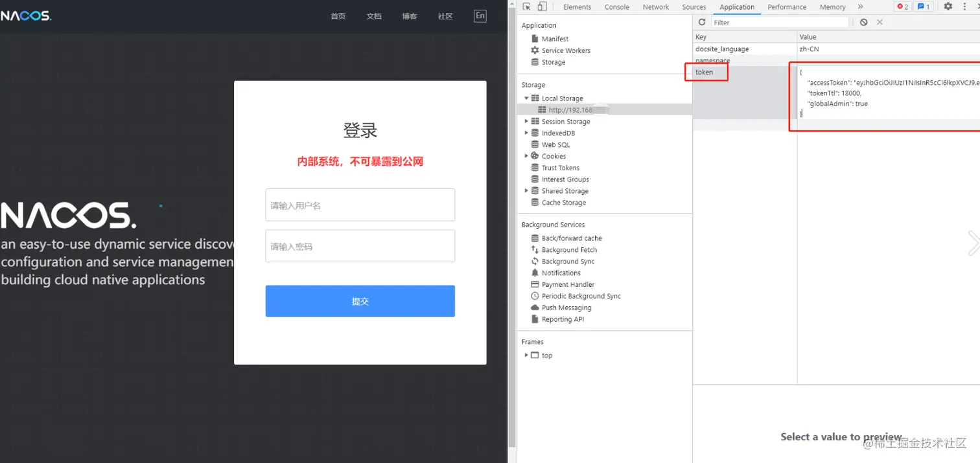Expand the Session Storage node
Screen dimensions: 980x463
(526, 122)
